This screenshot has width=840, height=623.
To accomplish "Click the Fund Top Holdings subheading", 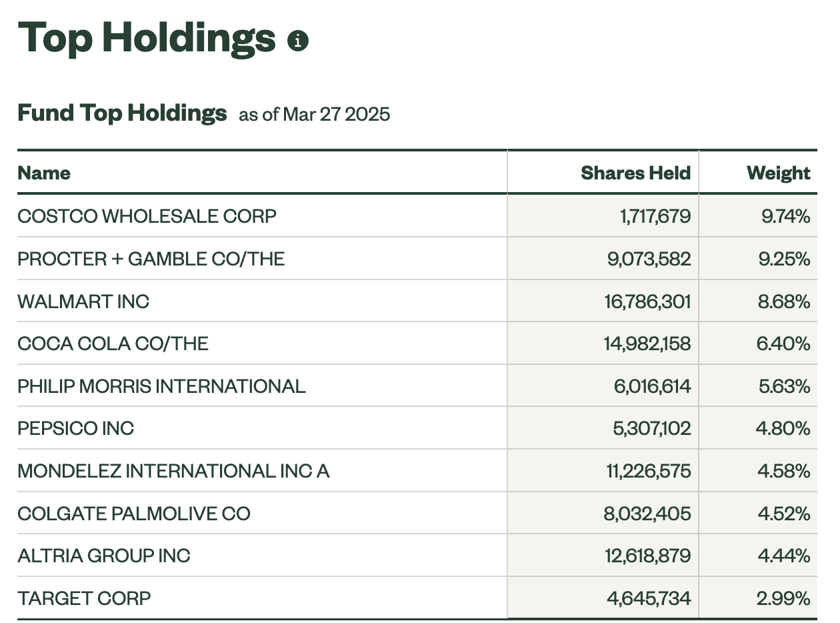I will [122, 113].
